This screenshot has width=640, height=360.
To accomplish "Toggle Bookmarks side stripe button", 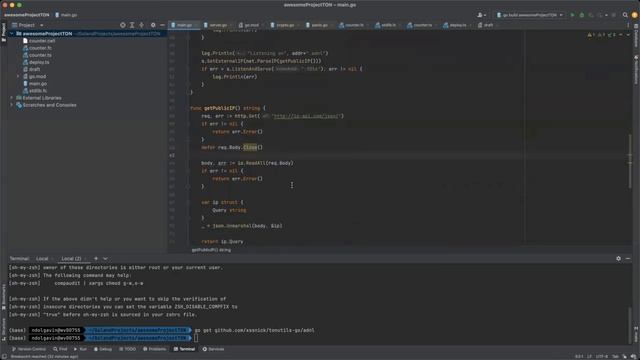I will pyautogui.click(x=3, y=297).
